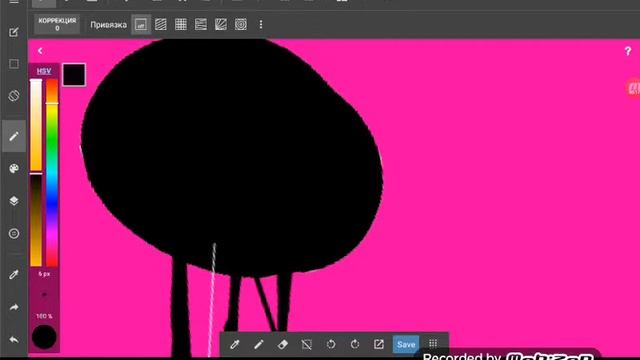Tap the pink recorder bubble at right edge
Image resolution: width=640 pixels, height=360 pixels.
click(x=633, y=87)
